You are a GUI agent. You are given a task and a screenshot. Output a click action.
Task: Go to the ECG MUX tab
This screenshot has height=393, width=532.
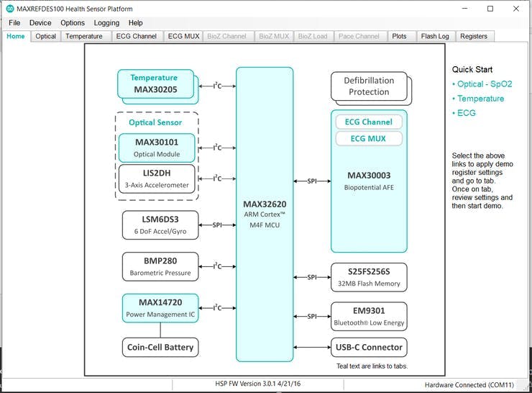click(x=183, y=36)
